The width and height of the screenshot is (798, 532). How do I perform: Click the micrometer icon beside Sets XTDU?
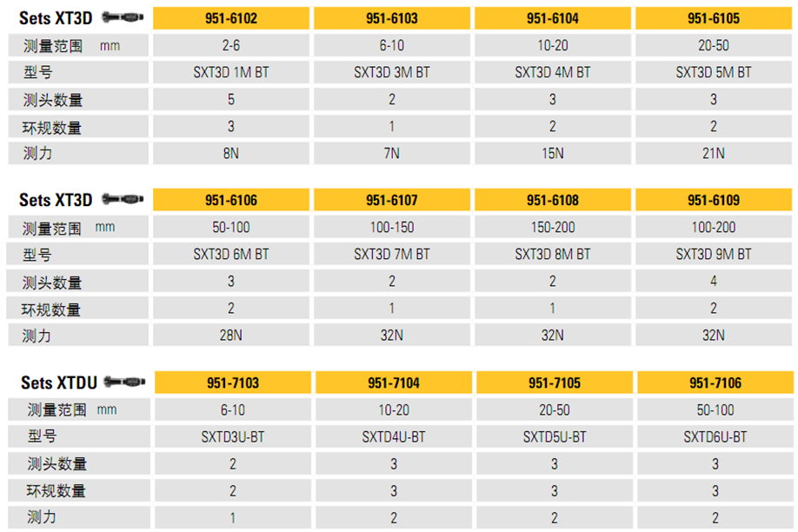[124, 382]
